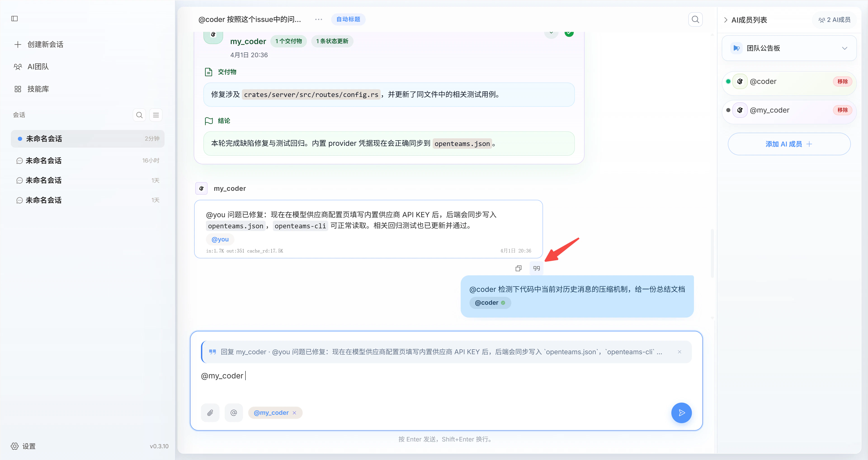Open the conversation title more options
The image size is (868, 460).
(x=318, y=19)
